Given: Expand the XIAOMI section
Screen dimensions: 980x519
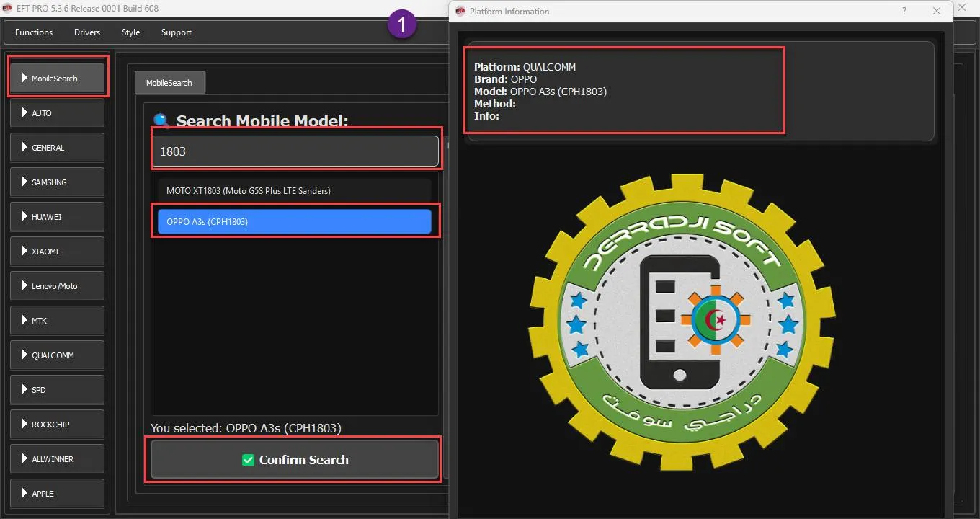Looking at the screenshot, I should (57, 252).
